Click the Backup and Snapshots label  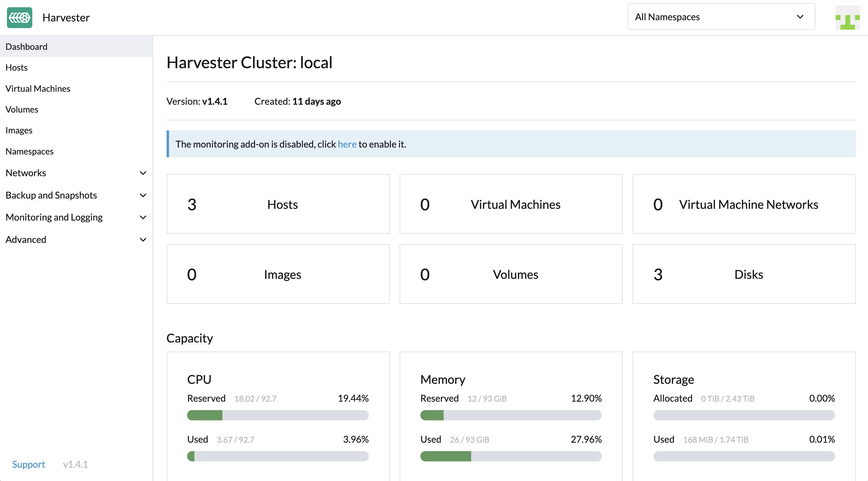51,195
